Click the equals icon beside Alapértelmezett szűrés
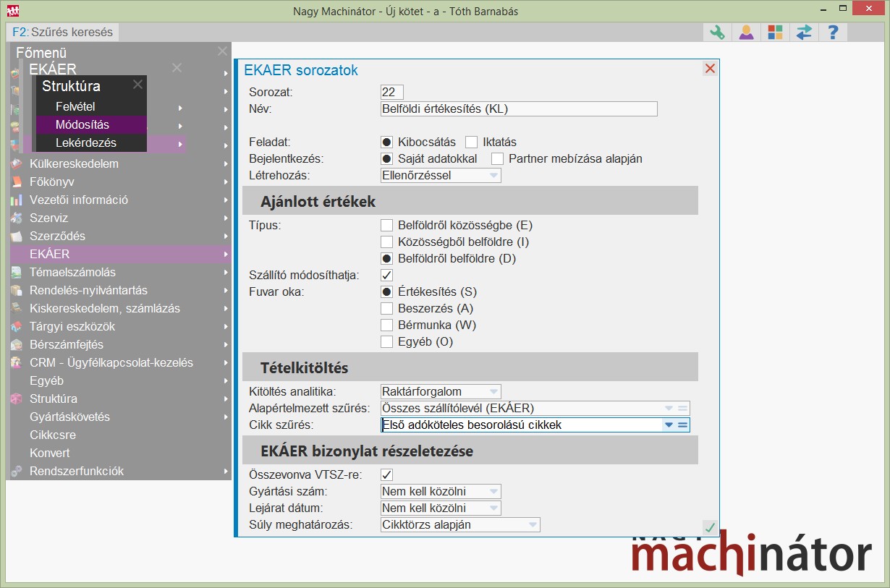 pos(682,408)
